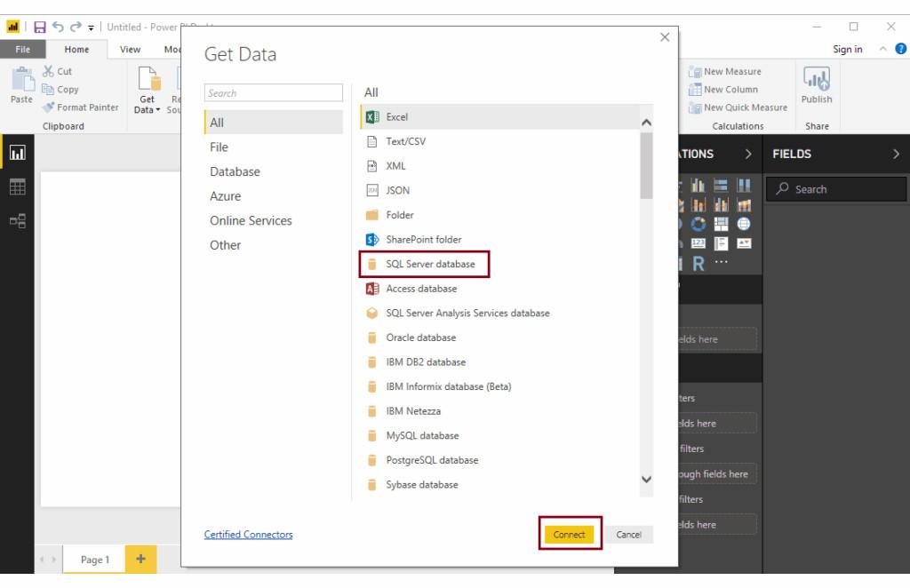910x588 pixels.
Task: Switch to the View ribbon tab
Action: [130, 50]
